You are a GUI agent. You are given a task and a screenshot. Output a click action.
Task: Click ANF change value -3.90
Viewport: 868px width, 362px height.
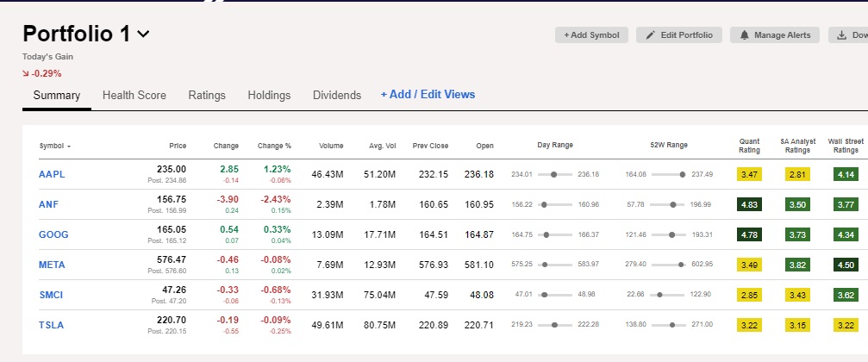228,199
